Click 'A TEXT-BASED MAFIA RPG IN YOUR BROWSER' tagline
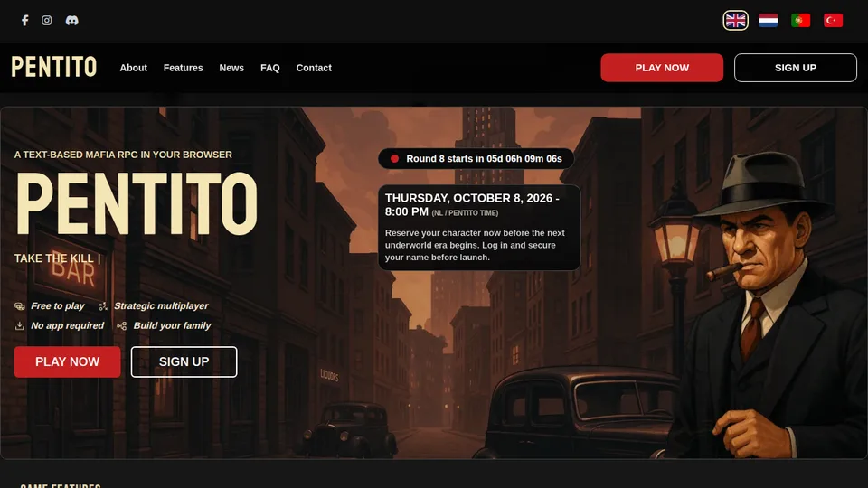This screenshot has width=868, height=488. click(x=123, y=155)
